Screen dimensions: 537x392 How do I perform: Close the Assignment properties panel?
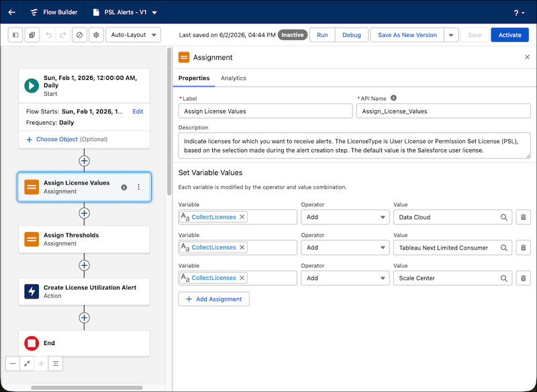(x=527, y=57)
